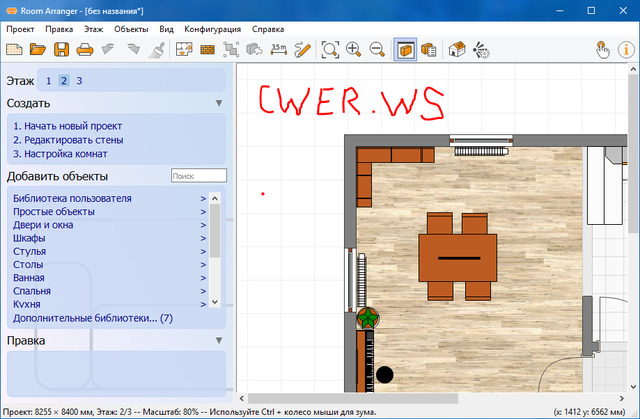Switch to floor 3
Viewport: 640px width, 419px height.
[x=79, y=81]
